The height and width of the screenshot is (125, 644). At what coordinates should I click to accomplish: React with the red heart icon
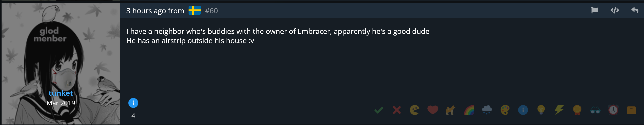tap(433, 110)
